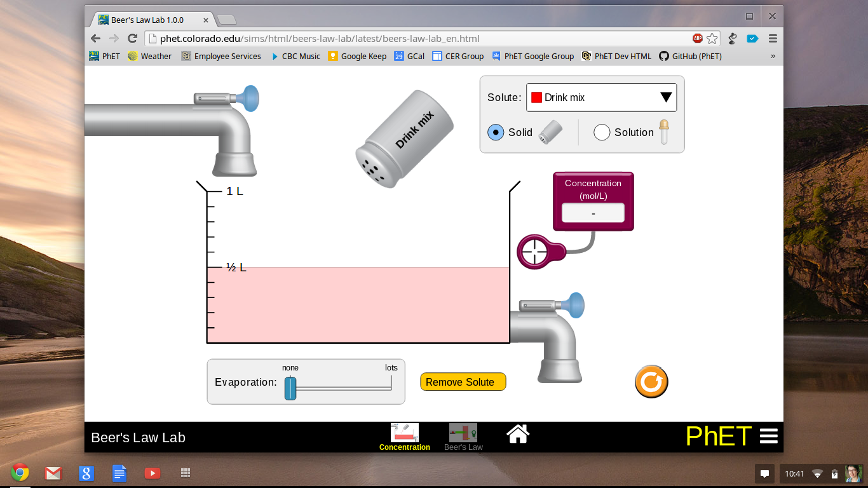Click the blue checkmark extension icon
Screen dimensions: 868x488
[x=752, y=39]
